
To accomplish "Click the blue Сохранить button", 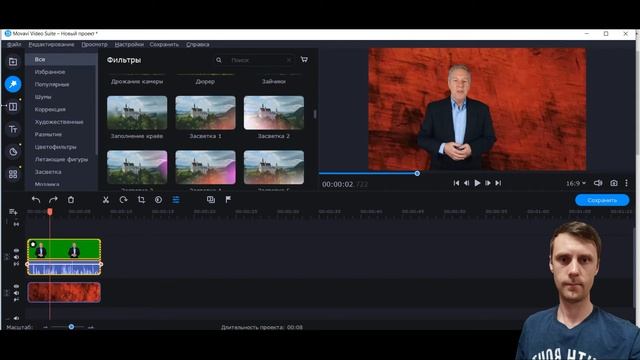I will point(602,200).
